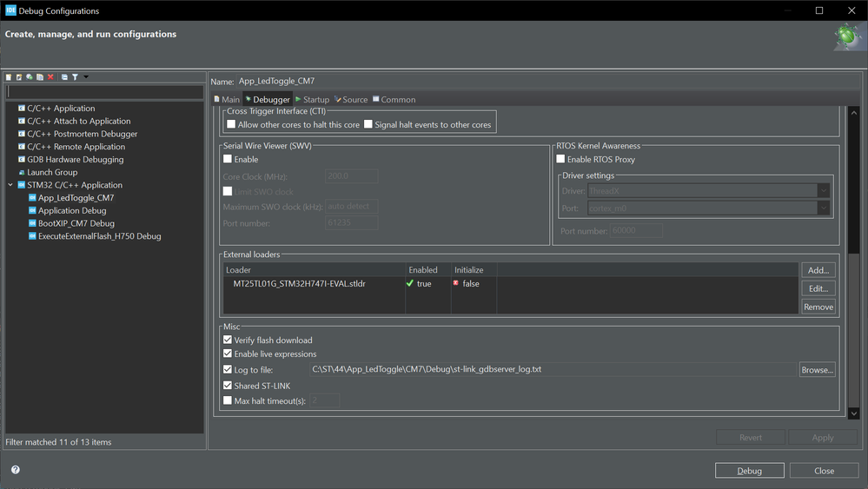Image resolution: width=868 pixels, height=489 pixels.
Task: Select the MT25TL01G_STM32H747I-EVAL.stldr loader row
Action: [x=510, y=283]
